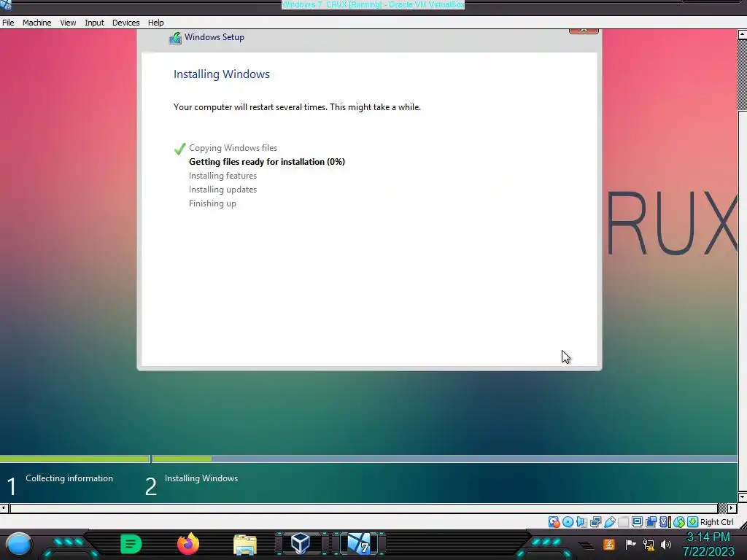The width and height of the screenshot is (747, 560).
Task: Click the Windows Setup title bar icon
Action: (x=175, y=38)
